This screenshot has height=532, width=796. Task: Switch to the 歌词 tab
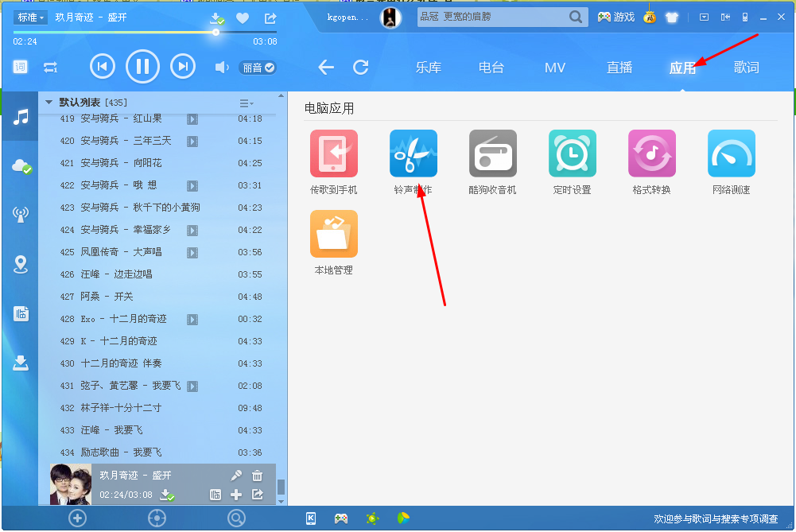(x=746, y=68)
